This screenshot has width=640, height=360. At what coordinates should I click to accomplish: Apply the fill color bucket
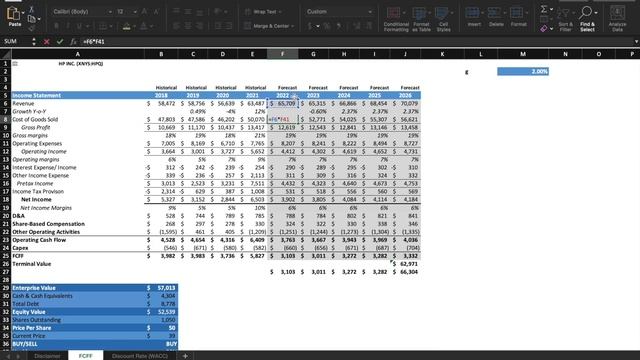pos(127,27)
